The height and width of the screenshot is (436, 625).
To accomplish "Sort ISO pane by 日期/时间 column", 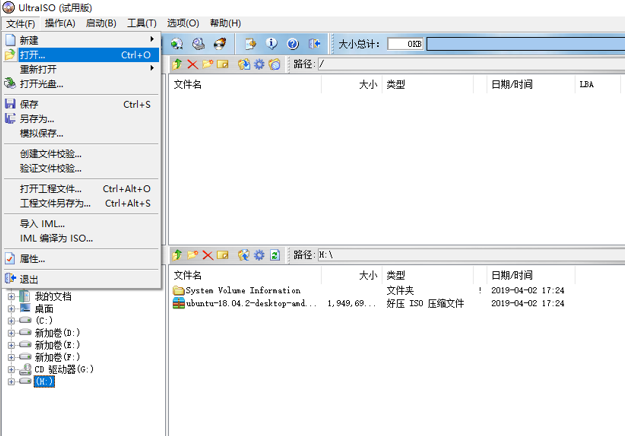I will (x=531, y=84).
